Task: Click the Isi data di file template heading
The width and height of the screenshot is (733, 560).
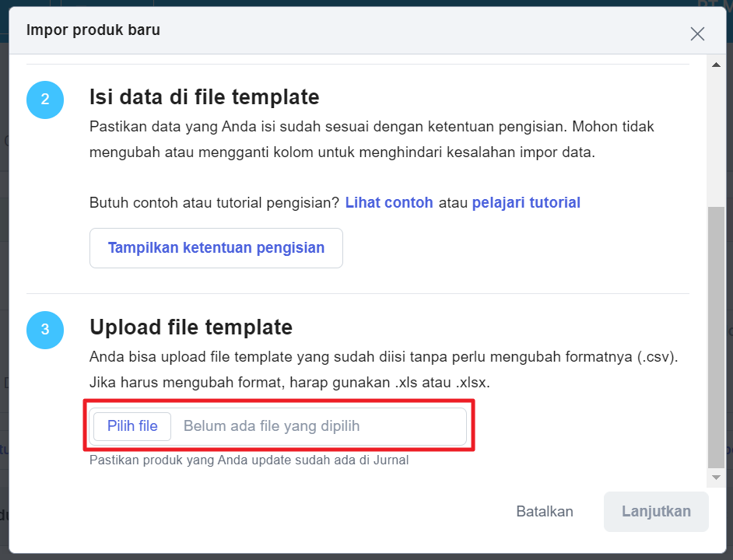Action: tap(205, 97)
